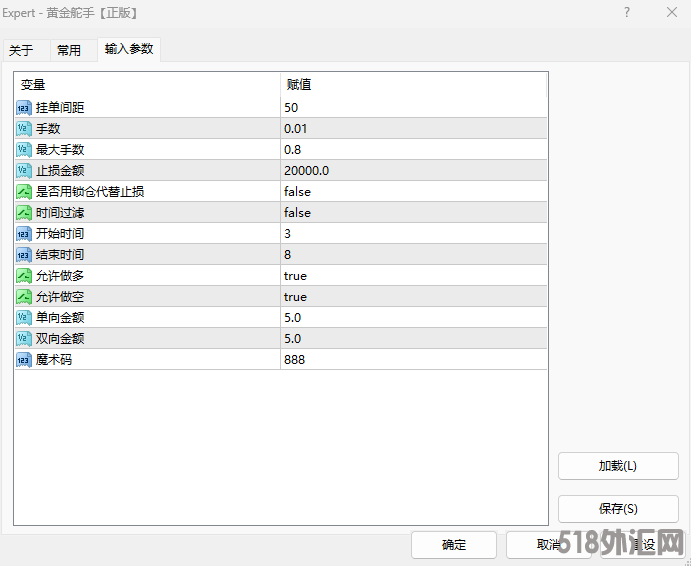Close the Expert dialog window

pos(672,12)
